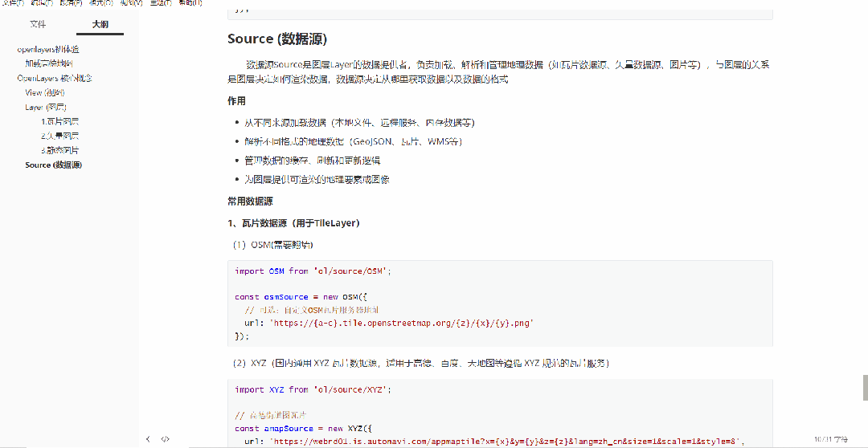Jump to openlayers初体验 in the outline
Viewport: 868px width, 448px height.
pyautogui.click(x=48, y=50)
